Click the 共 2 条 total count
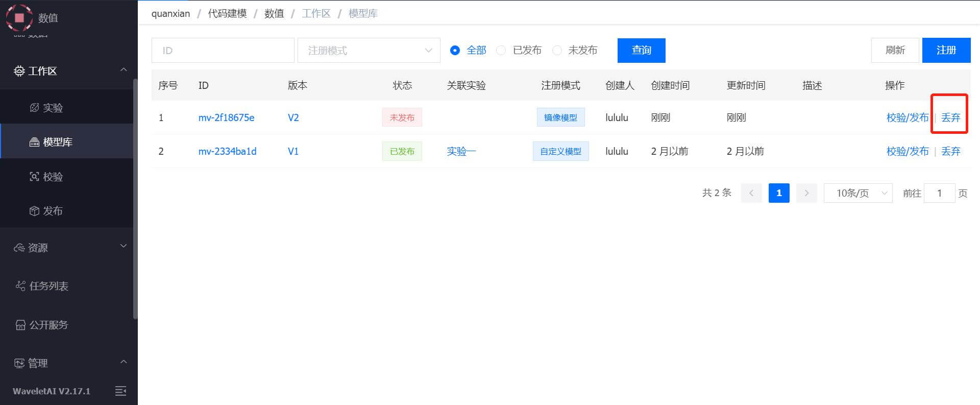980x405 pixels. pos(717,193)
